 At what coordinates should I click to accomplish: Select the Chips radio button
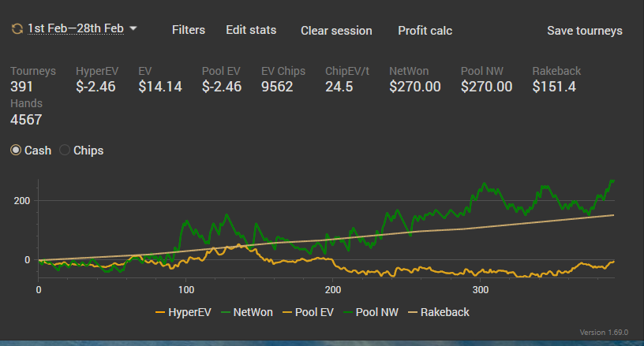65,150
